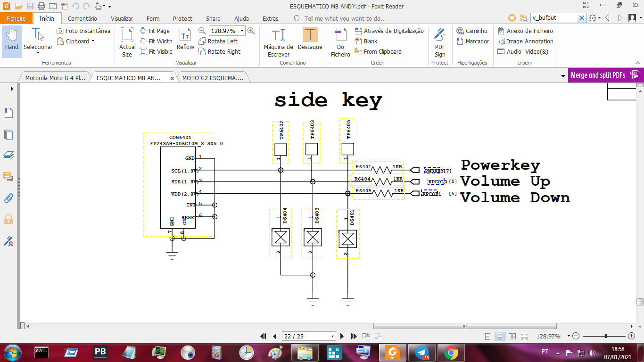
Task: Toggle continuous page view in status bar
Action: point(500,337)
